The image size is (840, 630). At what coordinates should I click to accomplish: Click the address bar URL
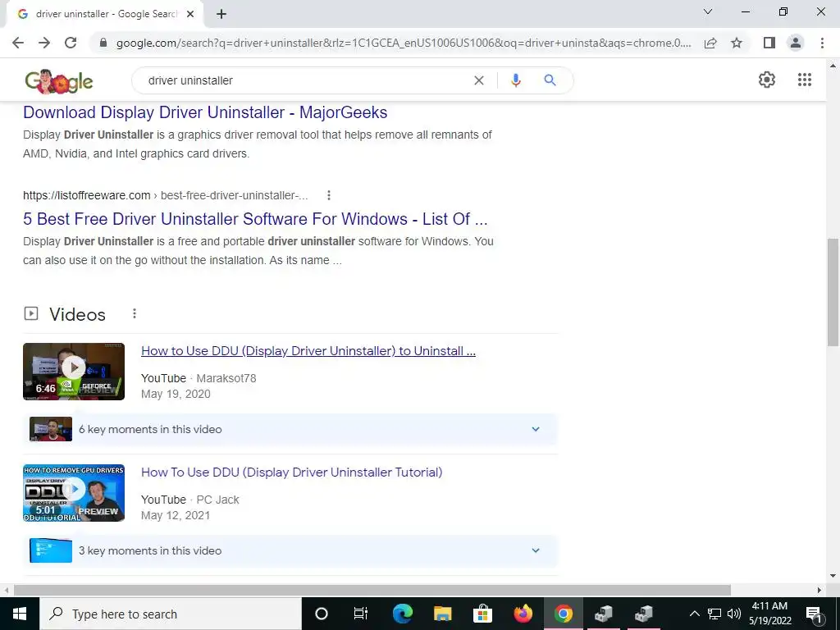[404, 43]
